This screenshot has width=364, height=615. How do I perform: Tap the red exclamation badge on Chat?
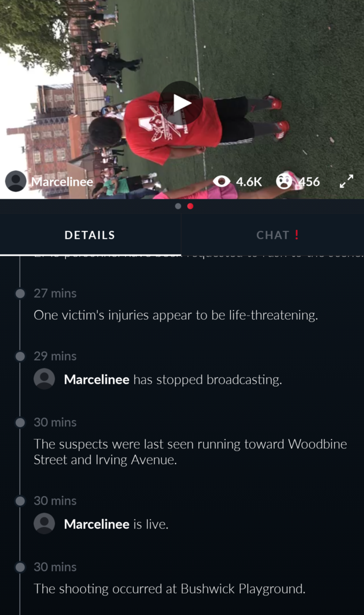(x=297, y=235)
